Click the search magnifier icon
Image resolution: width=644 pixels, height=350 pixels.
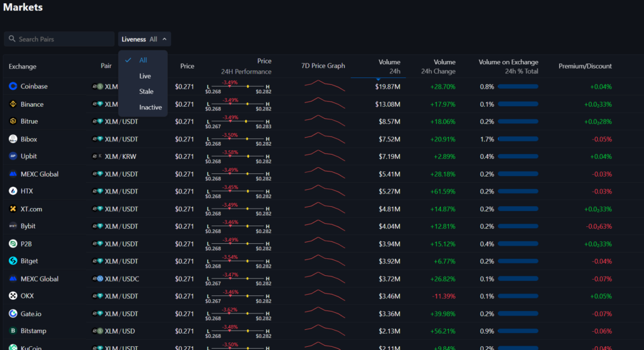(12, 38)
